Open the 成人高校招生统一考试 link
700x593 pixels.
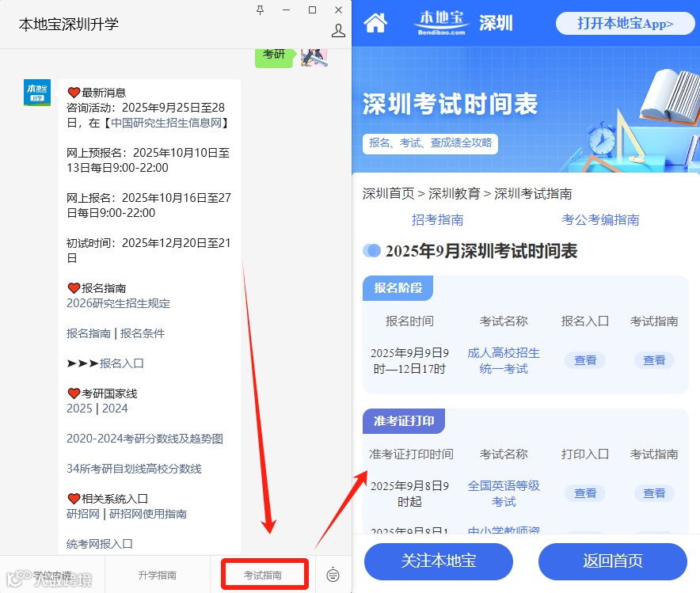click(x=504, y=360)
